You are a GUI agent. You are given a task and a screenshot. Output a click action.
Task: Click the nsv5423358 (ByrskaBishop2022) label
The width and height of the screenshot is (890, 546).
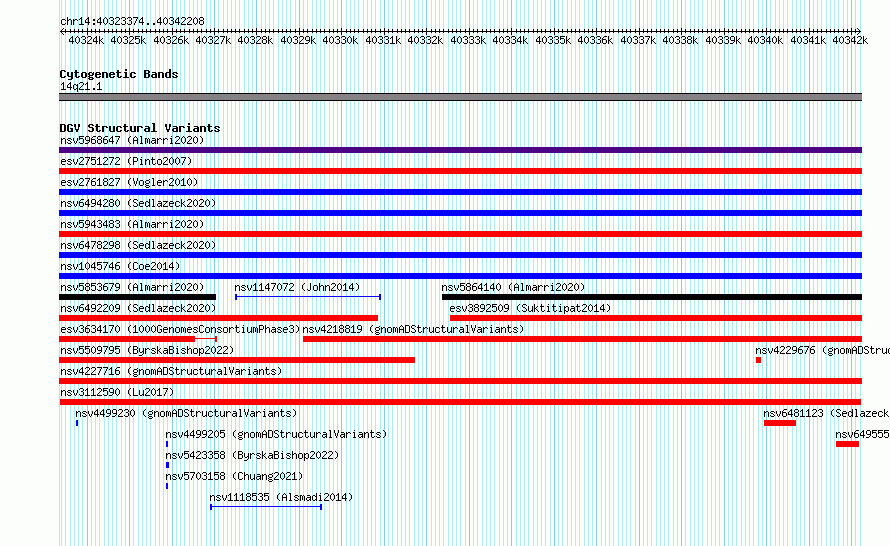[x=252, y=455]
